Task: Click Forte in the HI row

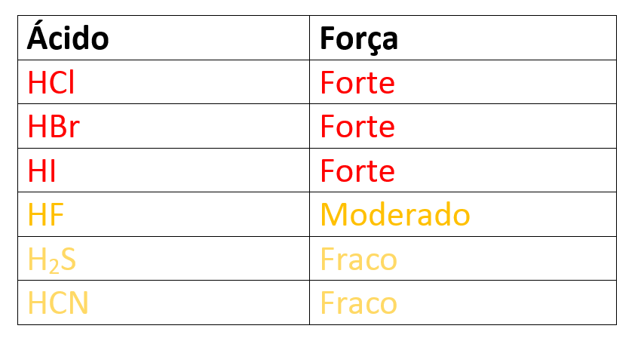Action: coord(357,170)
